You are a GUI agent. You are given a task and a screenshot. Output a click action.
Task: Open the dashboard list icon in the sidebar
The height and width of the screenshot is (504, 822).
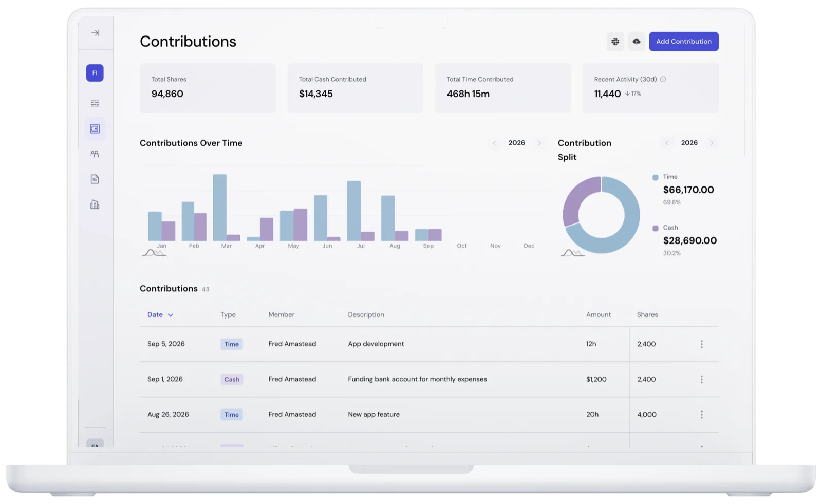[95, 103]
